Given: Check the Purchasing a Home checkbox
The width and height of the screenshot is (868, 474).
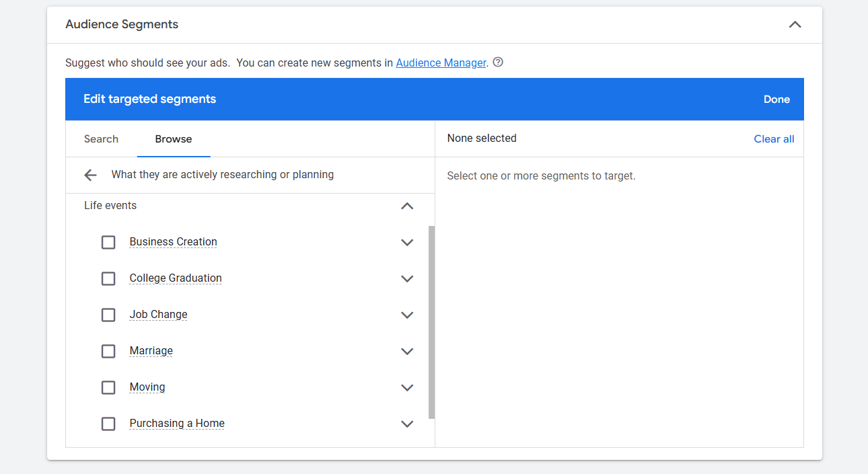Looking at the screenshot, I should (x=108, y=424).
